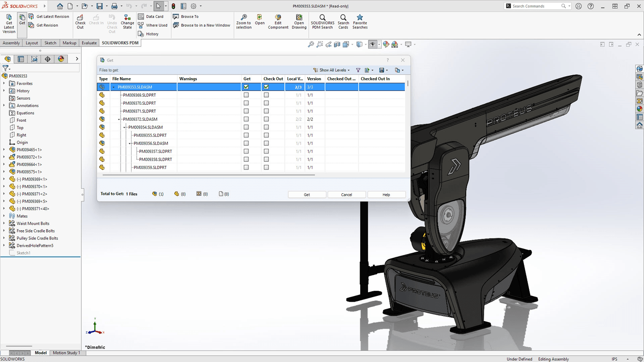The width and height of the screenshot is (644, 362).
Task: Switch to the Evaluate ribbon tab
Action: [x=88, y=43]
